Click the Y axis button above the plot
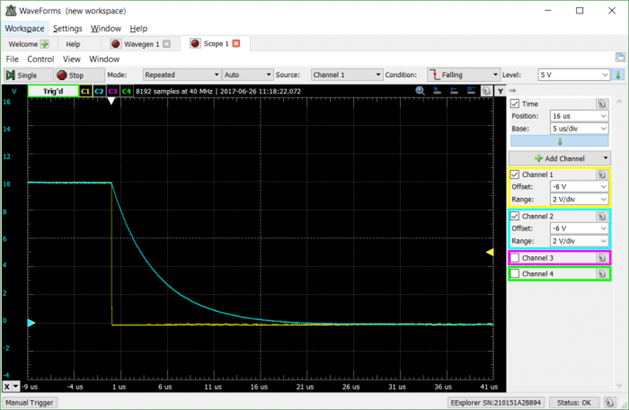Image resolution: width=629 pixels, height=410 pixels. 499,91
